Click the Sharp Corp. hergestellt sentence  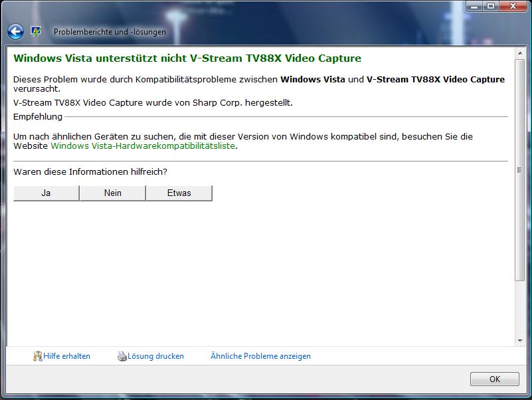[153, 102]
